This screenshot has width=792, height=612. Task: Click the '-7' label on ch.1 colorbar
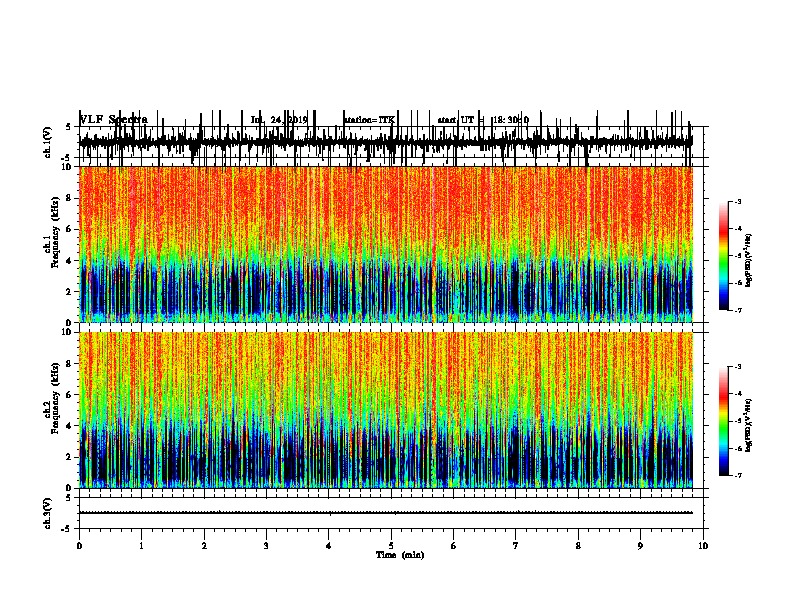click(738, 310)
